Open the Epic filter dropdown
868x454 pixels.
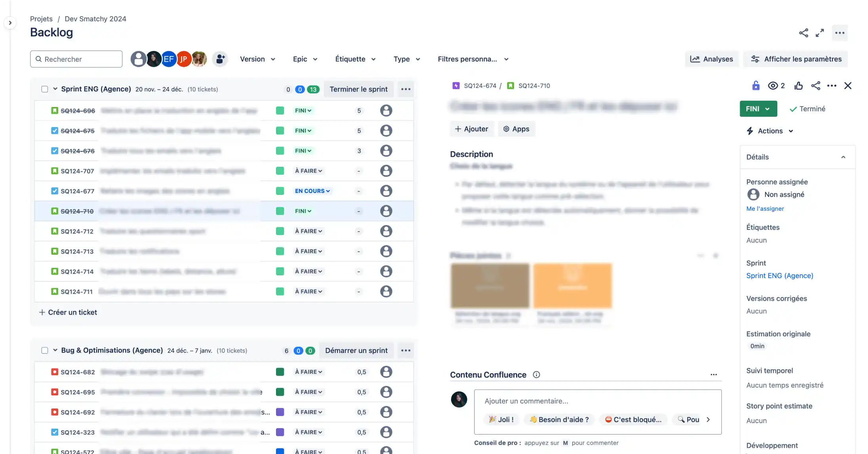305,59
